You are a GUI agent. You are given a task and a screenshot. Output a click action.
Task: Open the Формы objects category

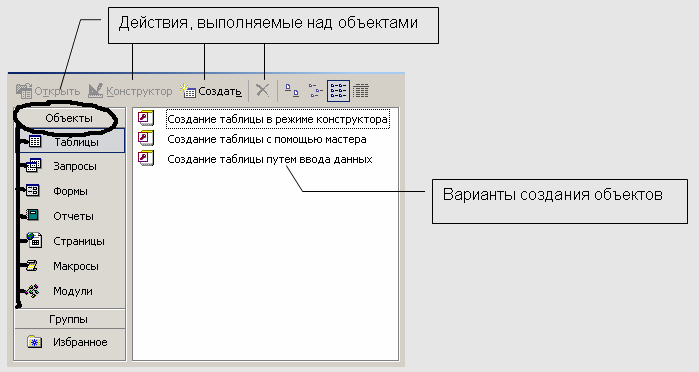70,191
